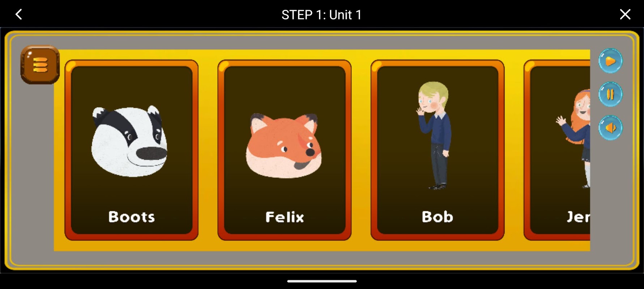Image resolution: width=644 pixels, height=289 pixels.
Task: Toggle sound with the speaker button
Action: pos(610,128)
